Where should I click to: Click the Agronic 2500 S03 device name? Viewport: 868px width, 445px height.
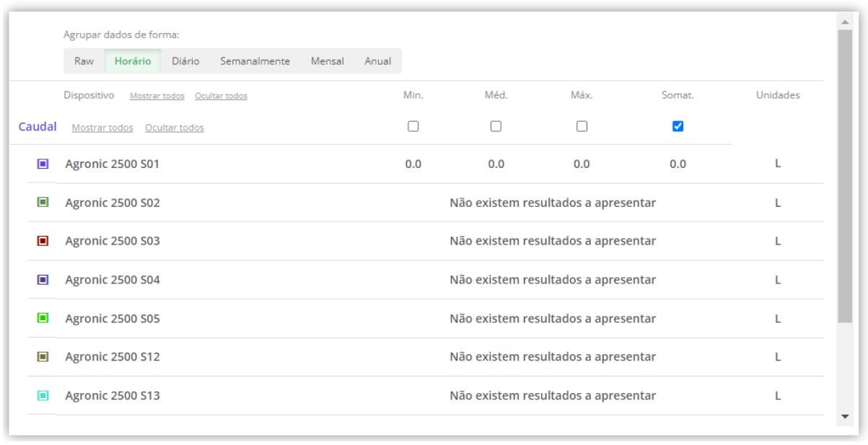[x=113, y=241]
